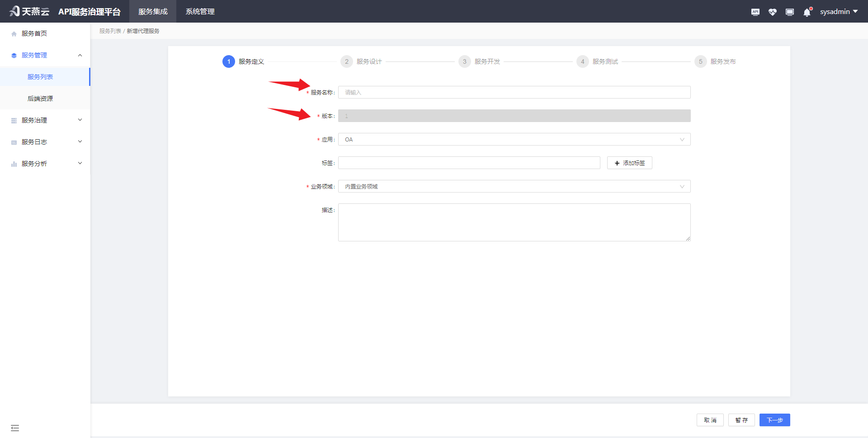Select the 服务治理 sidebar icon
This screenshot has width=868, height=438.
[14, 120]
